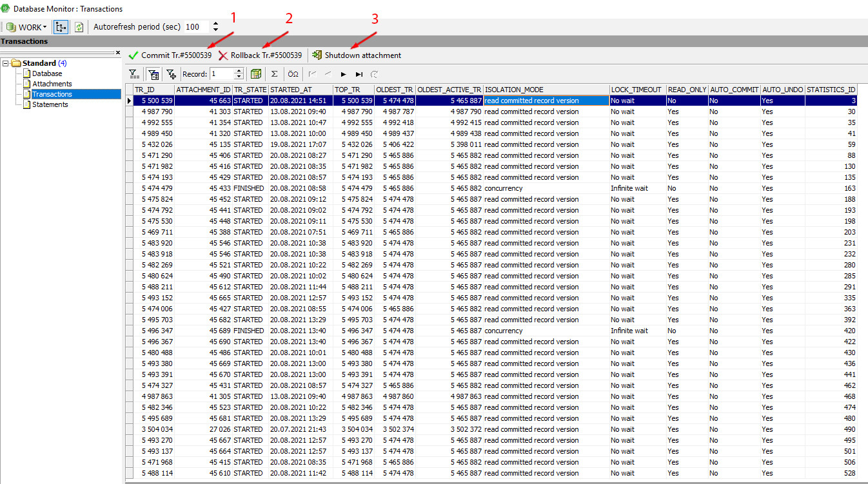Toggle the tree view panel icon
This screenshot has height=484, width=868.
tap(61, 27)
